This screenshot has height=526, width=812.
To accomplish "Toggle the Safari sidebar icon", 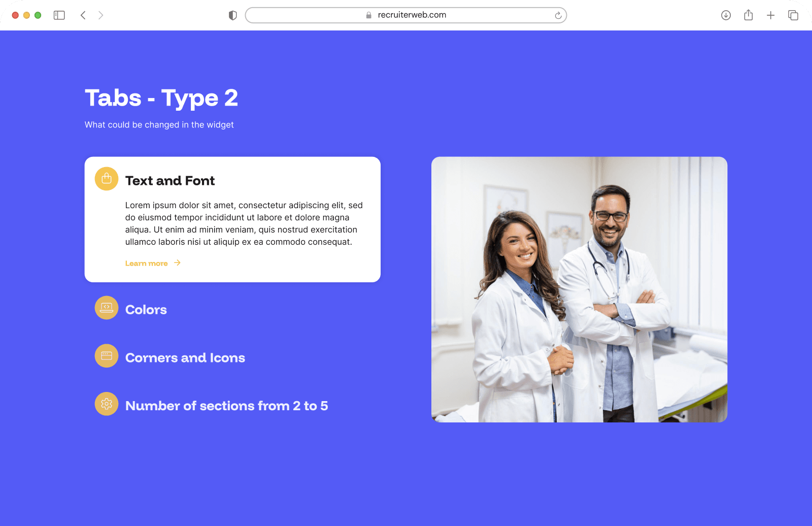I will 59,15.
